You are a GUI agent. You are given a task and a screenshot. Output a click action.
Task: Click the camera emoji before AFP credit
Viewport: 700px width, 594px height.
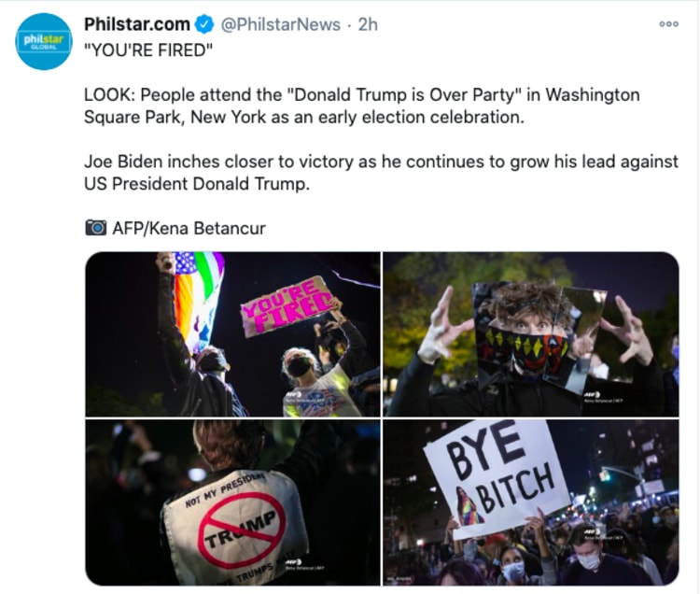[95, 228]
